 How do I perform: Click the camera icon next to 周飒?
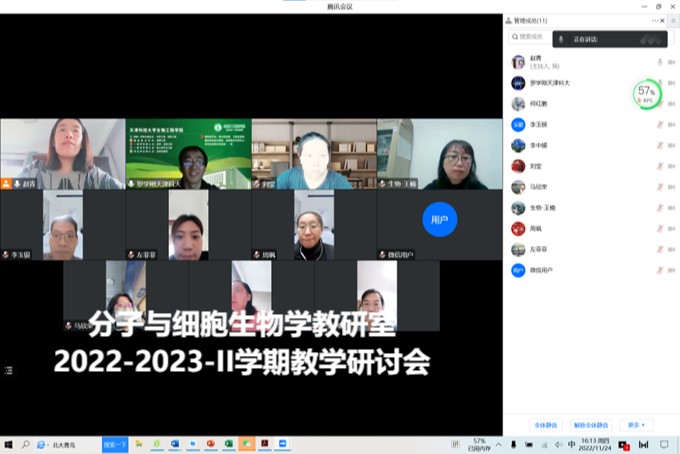tap(671, 229)
